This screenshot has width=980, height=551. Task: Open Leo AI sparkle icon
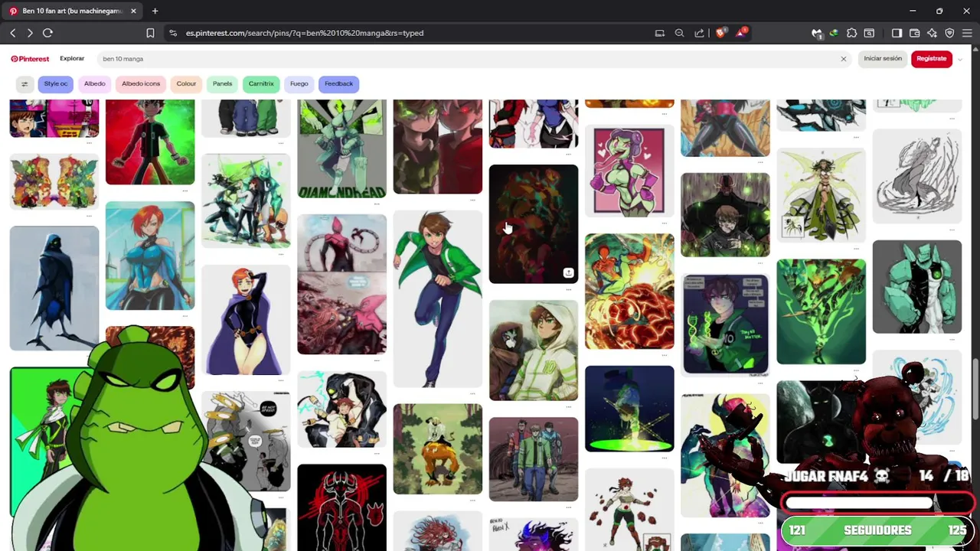[932, 33]
